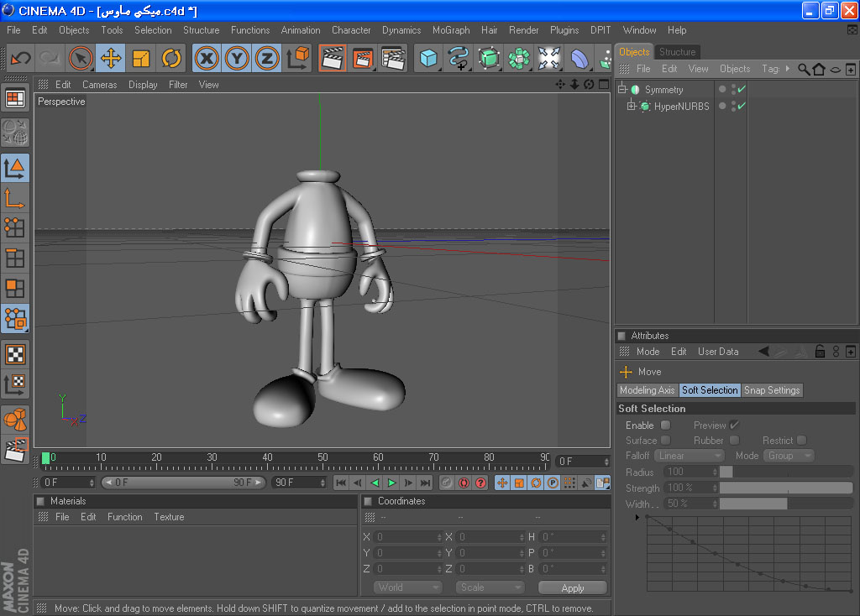Adjust the Strength slider
Image resolution: width=860 pixels, height=616 pixels.
[786, 488]
